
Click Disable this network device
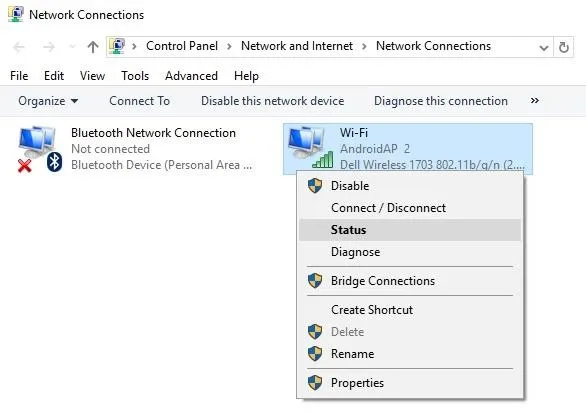tap(272, 101)
